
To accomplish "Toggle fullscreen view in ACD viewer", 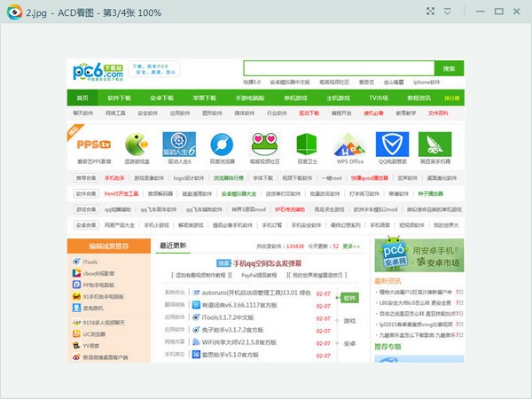I will click(430, 12).
